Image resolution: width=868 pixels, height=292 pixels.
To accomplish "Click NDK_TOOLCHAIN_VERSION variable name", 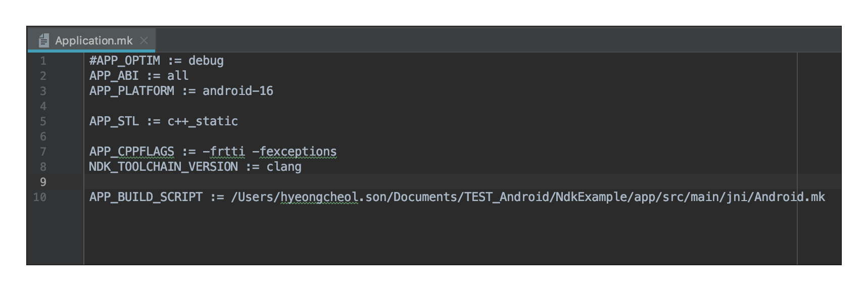I will tap(163, 167).
